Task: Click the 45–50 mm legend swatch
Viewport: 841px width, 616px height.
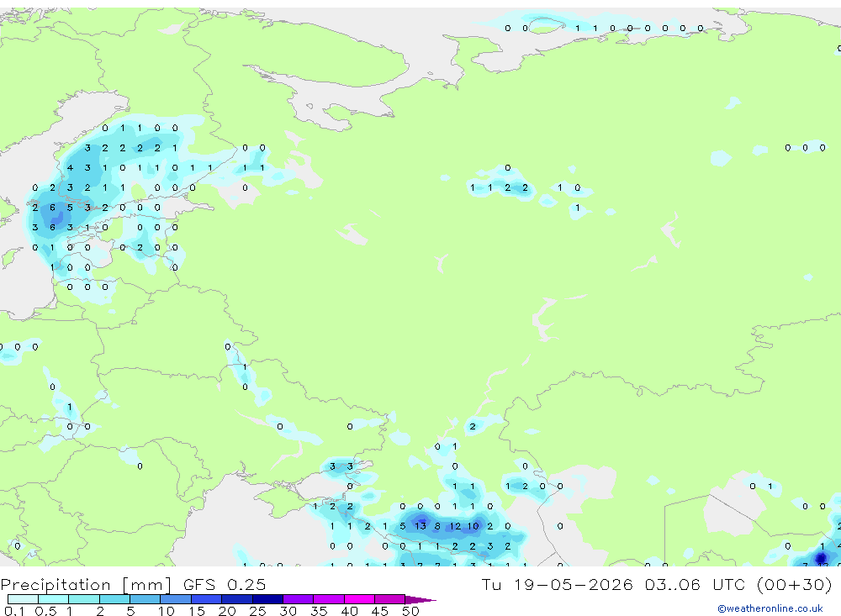Action: pos(389,599)
